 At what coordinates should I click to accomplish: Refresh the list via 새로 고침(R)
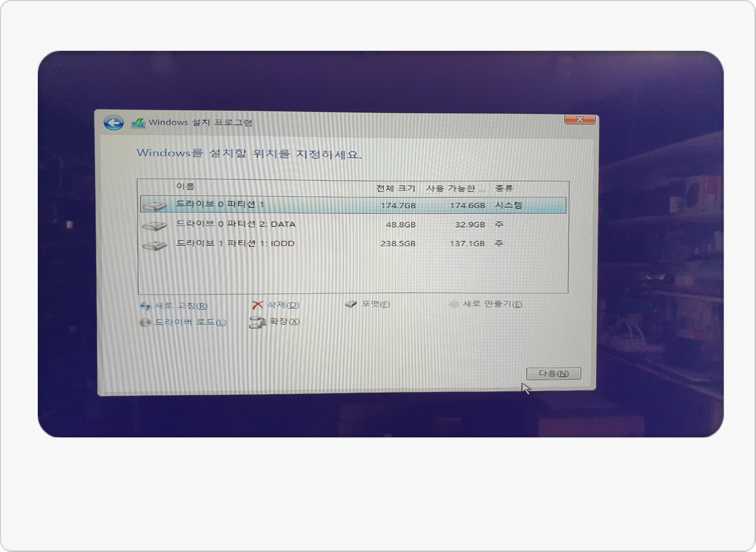coord(181,306)
